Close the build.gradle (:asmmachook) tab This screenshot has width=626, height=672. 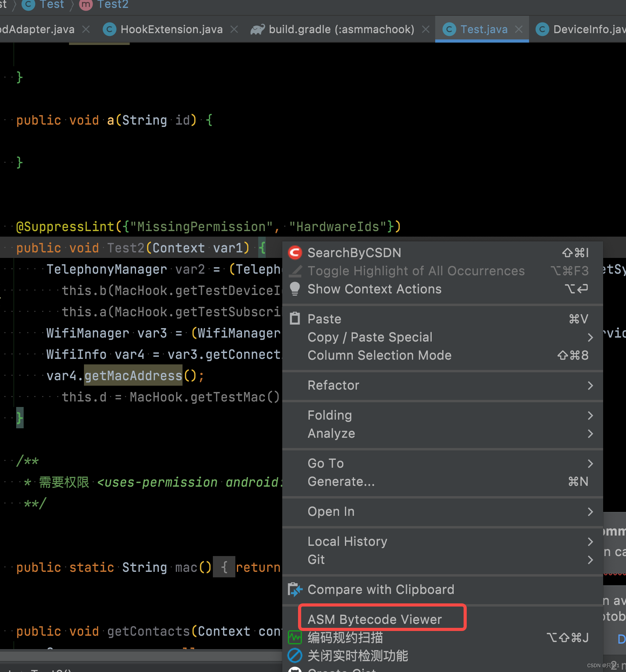pyautogui.click(x=426, y=29)
